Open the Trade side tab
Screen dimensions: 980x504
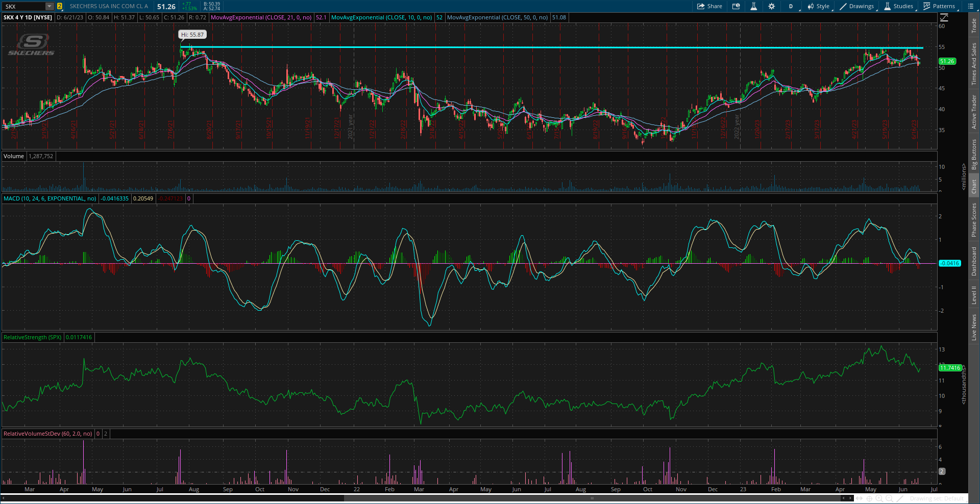974,25
